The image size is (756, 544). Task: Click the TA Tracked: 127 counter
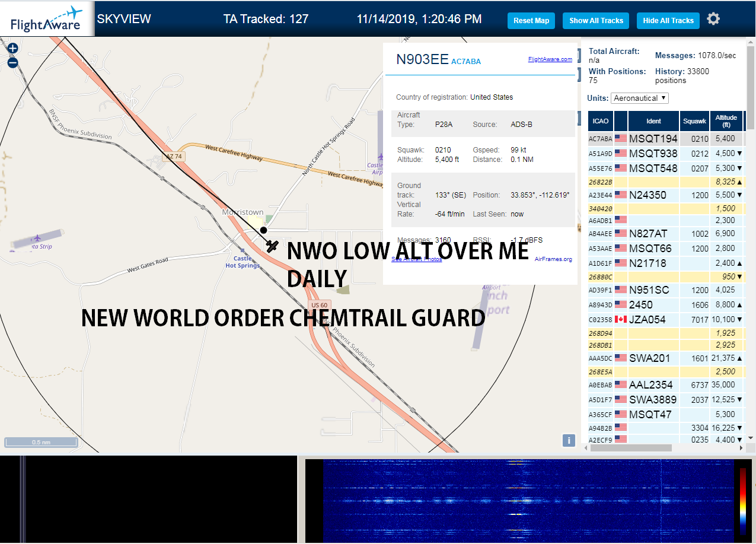pos(266,19)
